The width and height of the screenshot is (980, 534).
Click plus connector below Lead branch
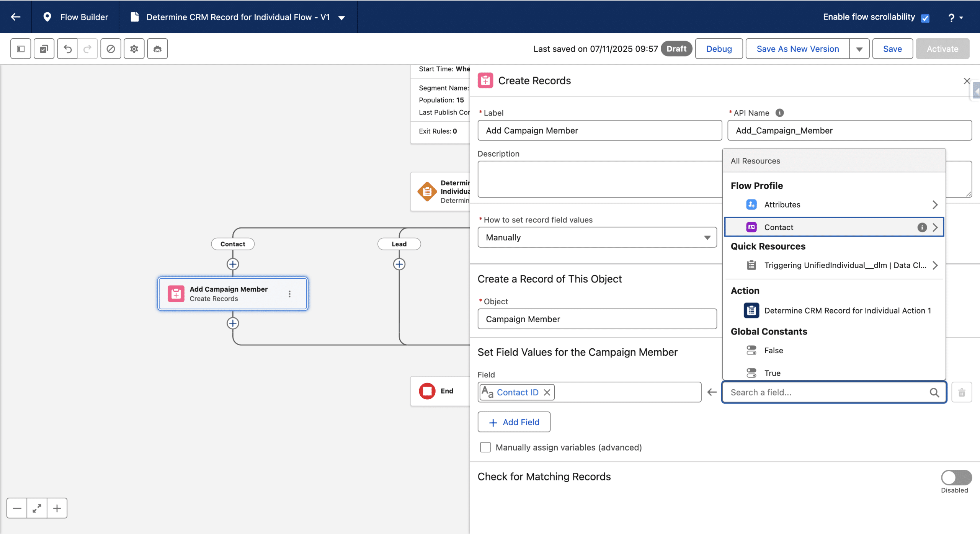(x=399, y=264)
